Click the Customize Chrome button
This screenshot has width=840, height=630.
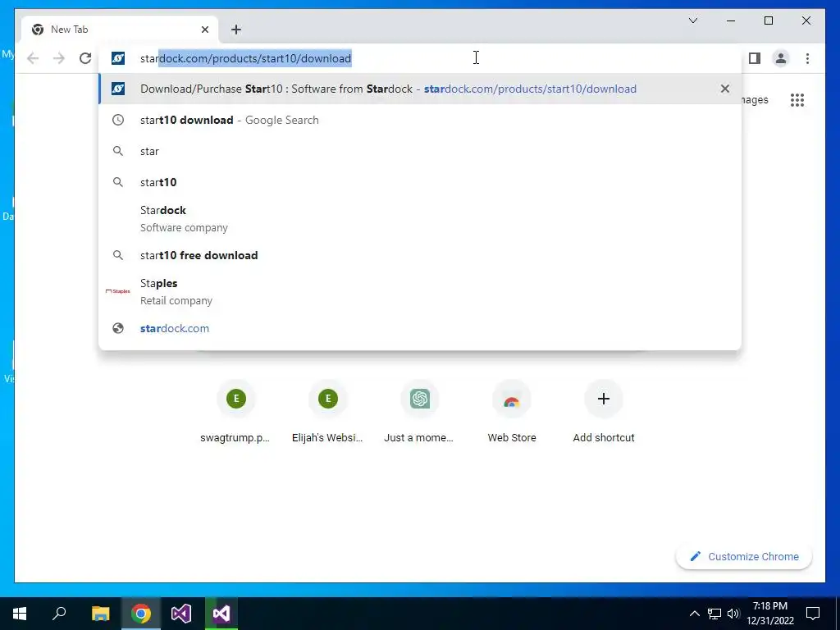[x=744, y=557]
